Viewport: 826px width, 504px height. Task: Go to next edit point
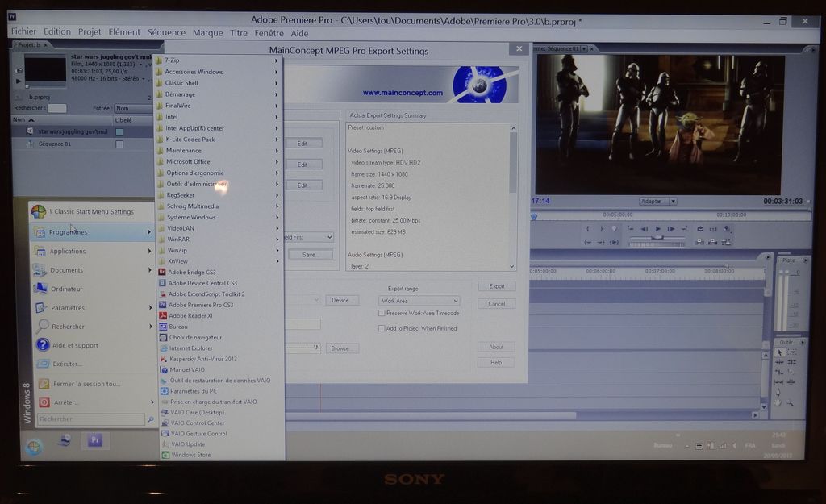pyautogui.click(x=684, y=228)
